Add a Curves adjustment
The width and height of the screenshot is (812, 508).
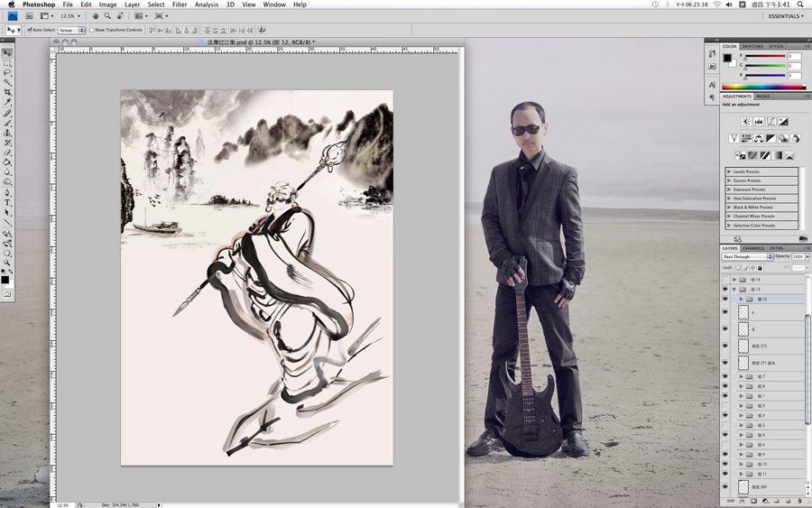point(771,121)
